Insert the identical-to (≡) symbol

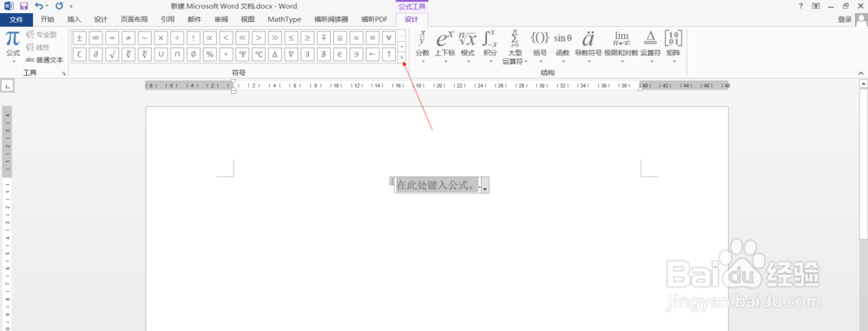click(372, 37)
